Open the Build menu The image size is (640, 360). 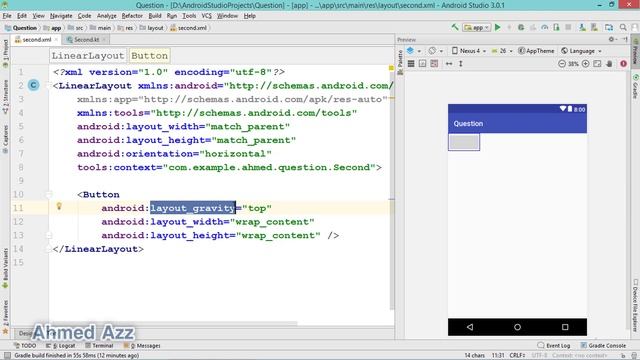155,16
